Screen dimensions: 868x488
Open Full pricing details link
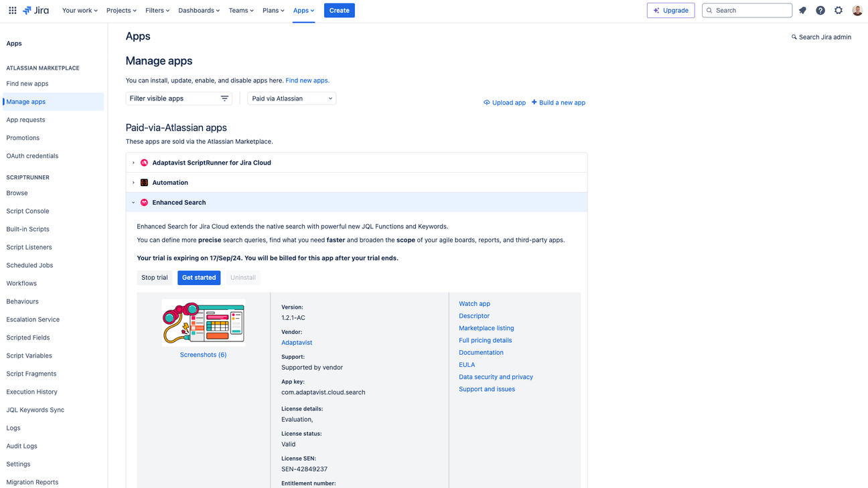pyautogui.click(x=485, y=340)
